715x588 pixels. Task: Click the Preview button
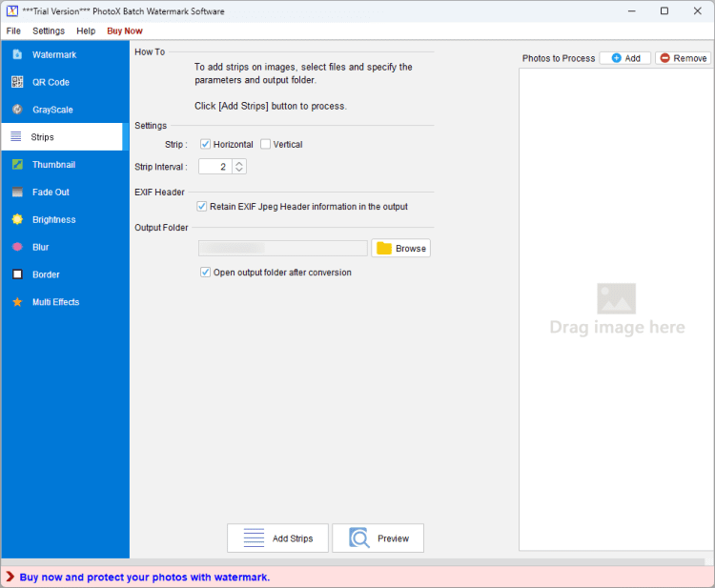(x=378, y=538)
